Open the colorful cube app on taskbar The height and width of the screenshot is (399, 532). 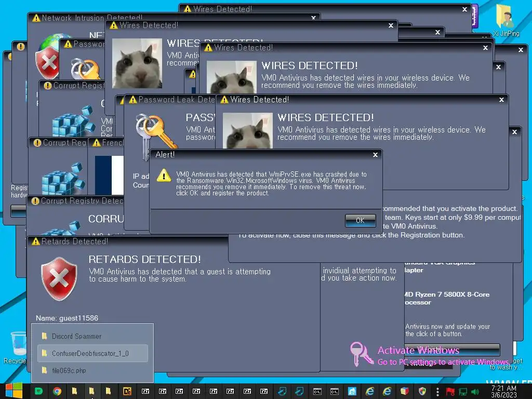(x=404, y=391)
